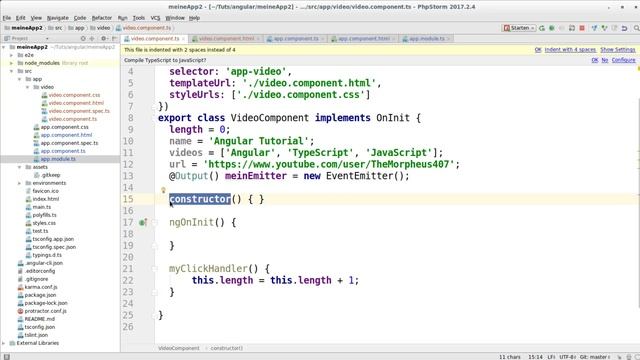Close the app.module.ts tab
Image resolution: width=640 pixels, height=360 pixels.
448,39
